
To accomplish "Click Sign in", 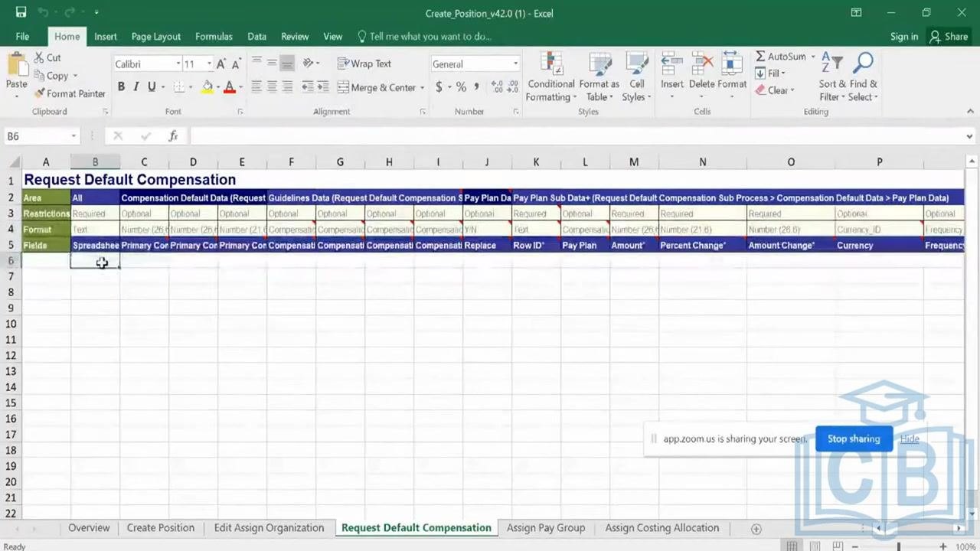I will click(904, 36).
